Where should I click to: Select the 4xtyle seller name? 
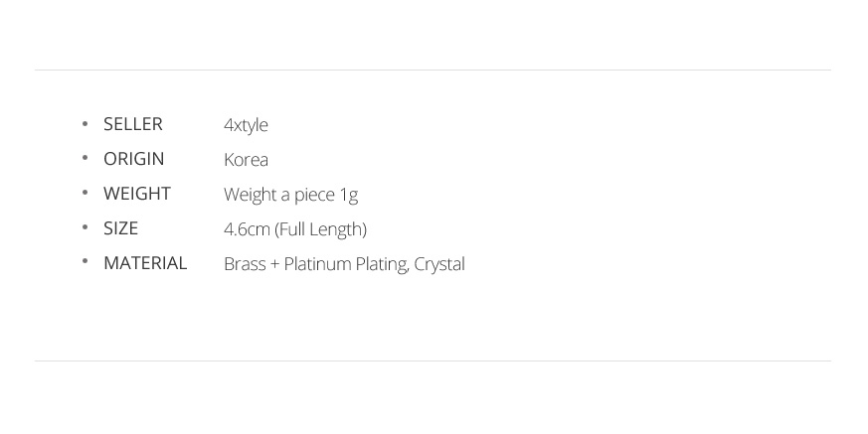[246, 125]
